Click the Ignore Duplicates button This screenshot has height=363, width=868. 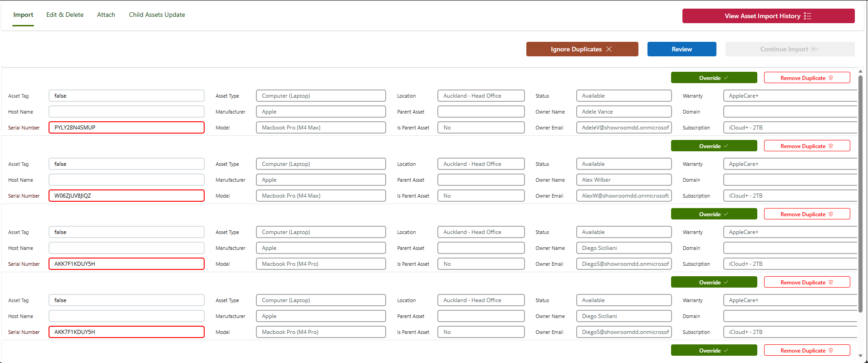(x=582, y=49)
